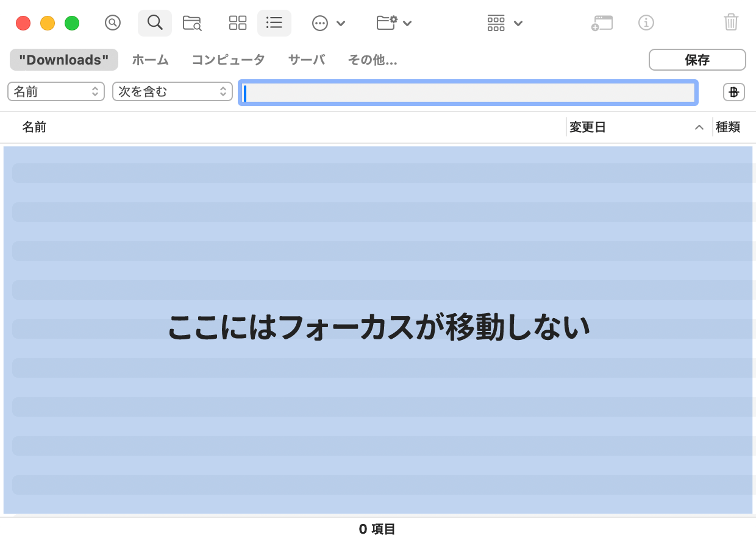Screen dimensions: 756x541
Task: Click その他... scope option
Action: pos(373,60)
